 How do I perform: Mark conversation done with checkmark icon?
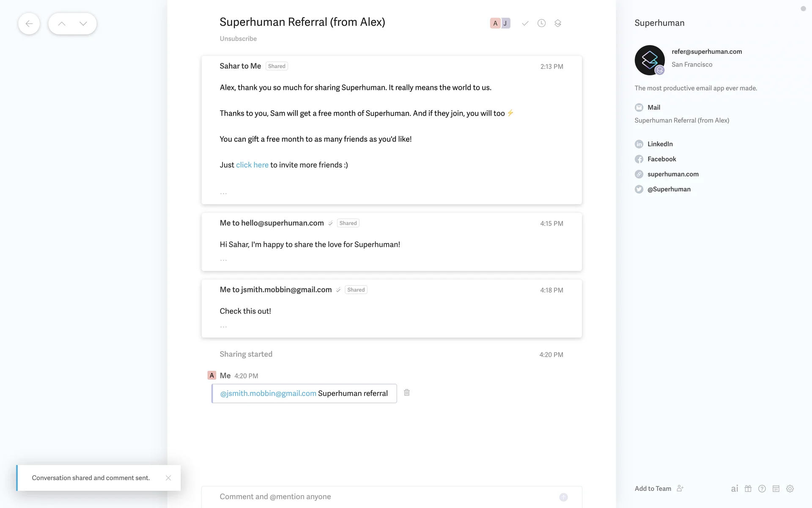(x=525, y=23)
